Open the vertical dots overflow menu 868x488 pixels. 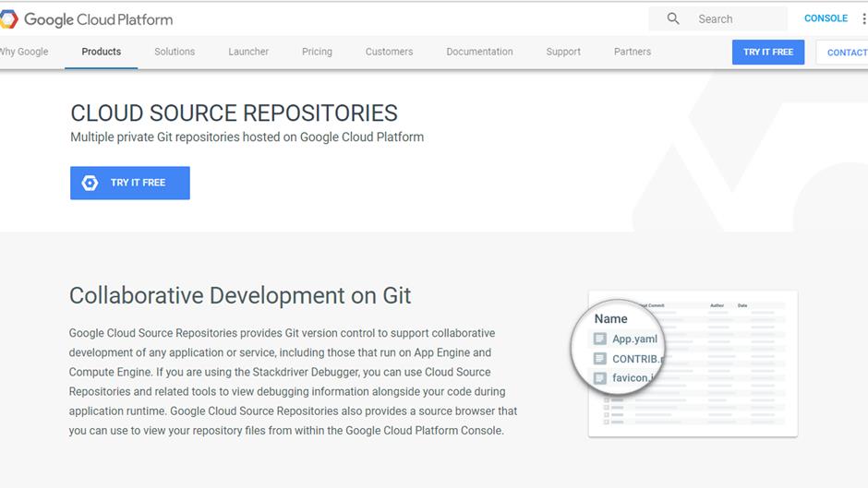[x=863, y=18]
